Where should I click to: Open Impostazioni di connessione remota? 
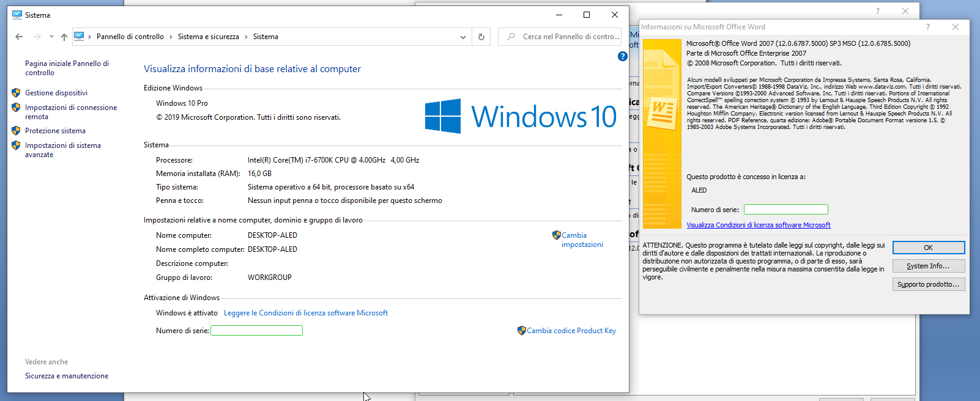click(x=71, y=112)
